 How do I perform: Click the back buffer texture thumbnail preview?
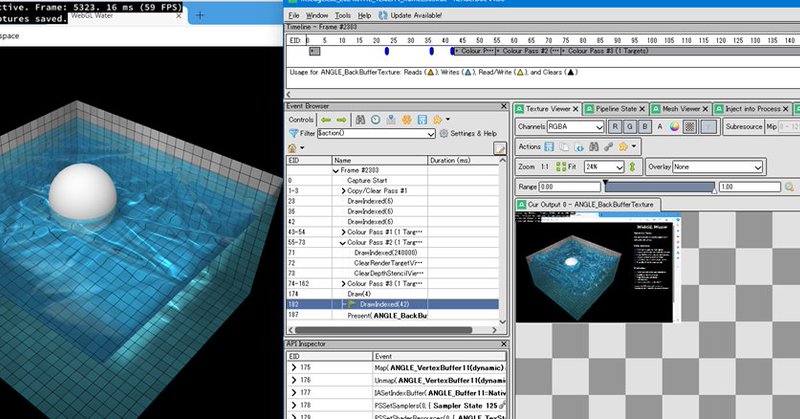tap(598, 267)
